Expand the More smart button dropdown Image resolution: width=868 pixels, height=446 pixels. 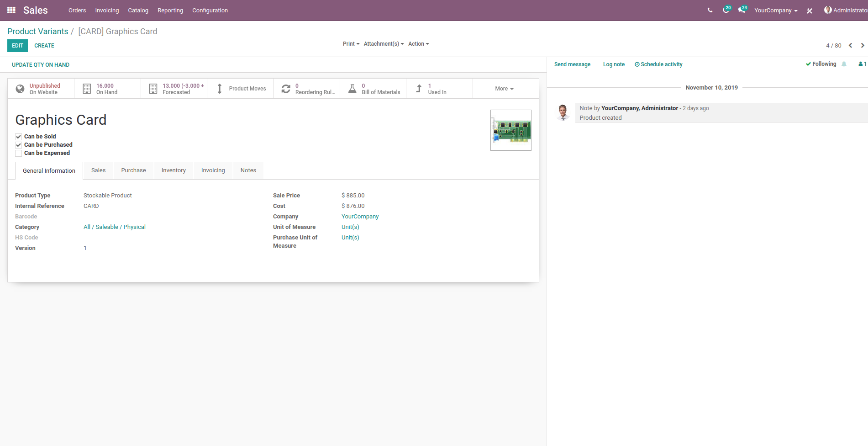click(x=504, y=88)
